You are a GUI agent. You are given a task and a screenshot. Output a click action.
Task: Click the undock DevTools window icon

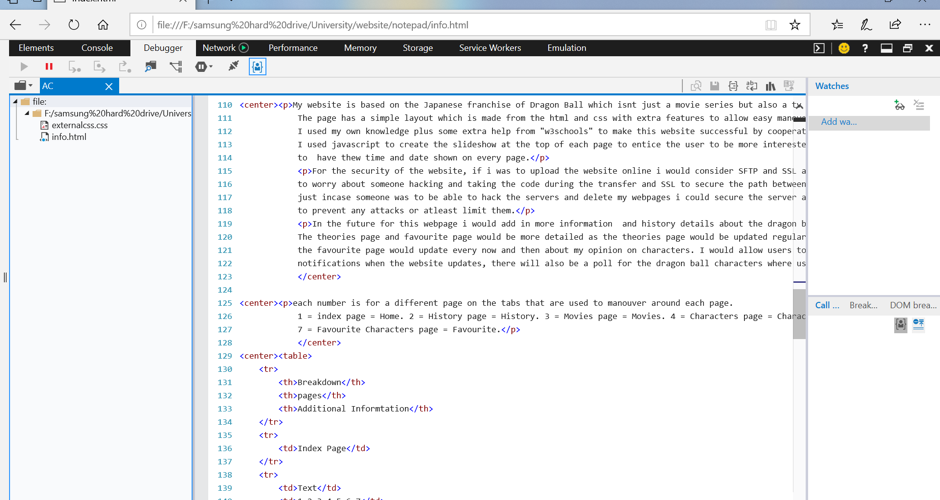[x=908, y=49]
